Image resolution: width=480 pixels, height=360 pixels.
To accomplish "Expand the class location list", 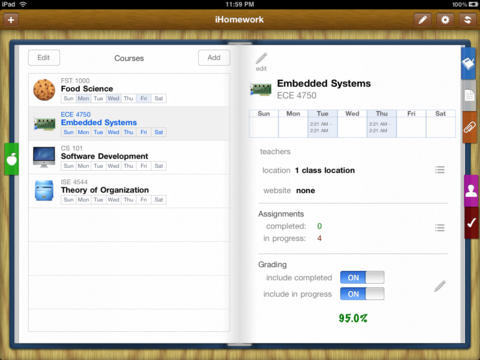I will coord(440,170).
